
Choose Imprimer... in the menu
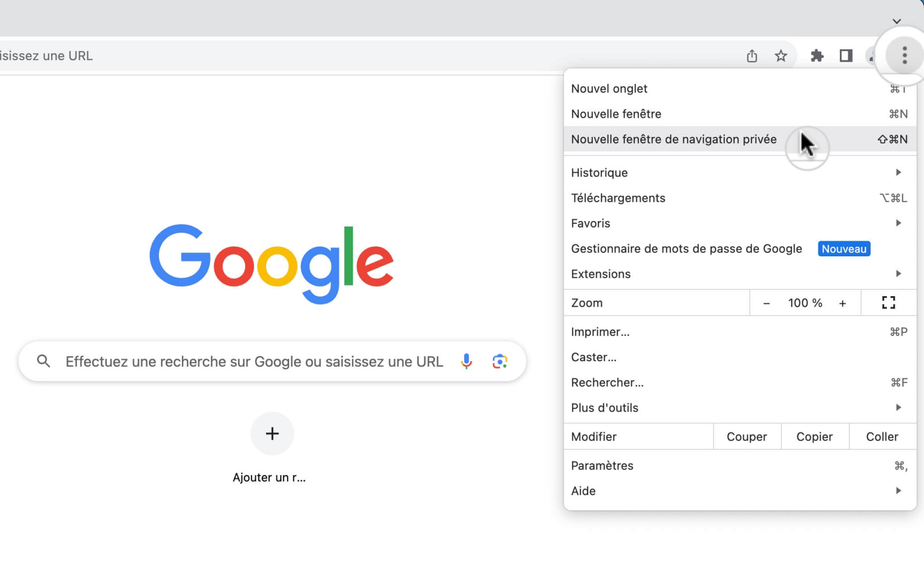740,332
